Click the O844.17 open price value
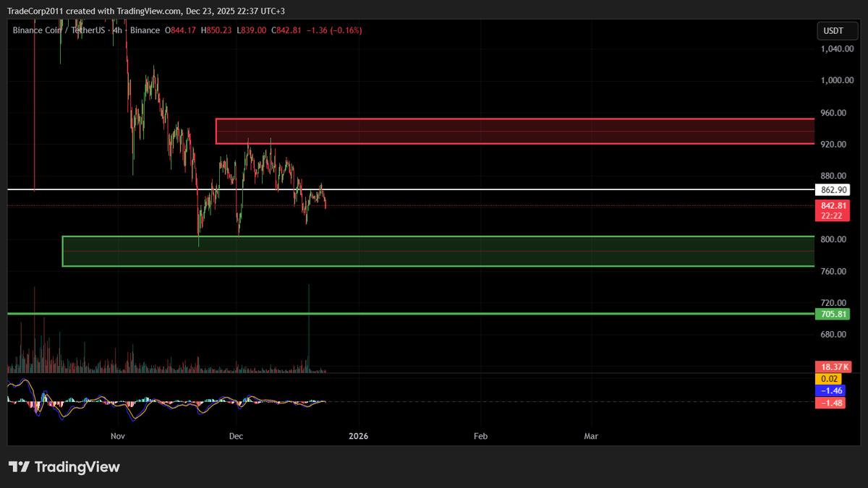 (x=181, y=30)
